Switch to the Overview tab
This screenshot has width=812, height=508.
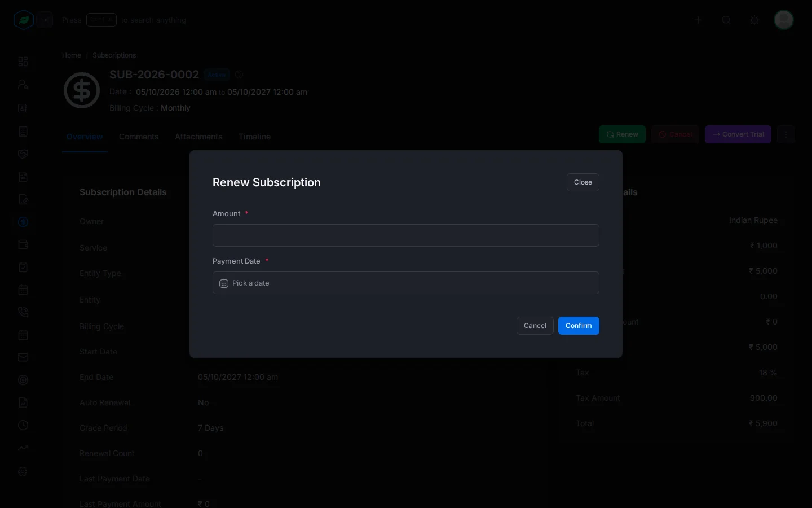[x=85, y=137]
